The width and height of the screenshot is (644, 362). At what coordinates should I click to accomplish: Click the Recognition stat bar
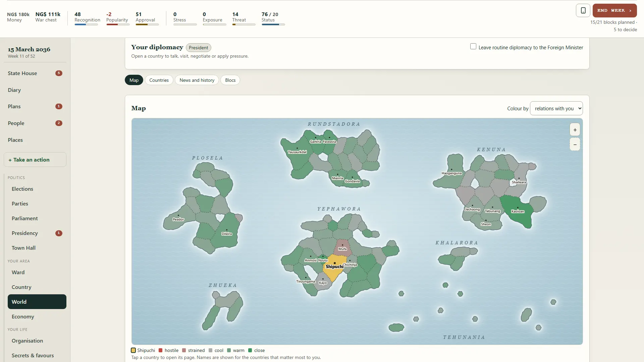(86, 24)
